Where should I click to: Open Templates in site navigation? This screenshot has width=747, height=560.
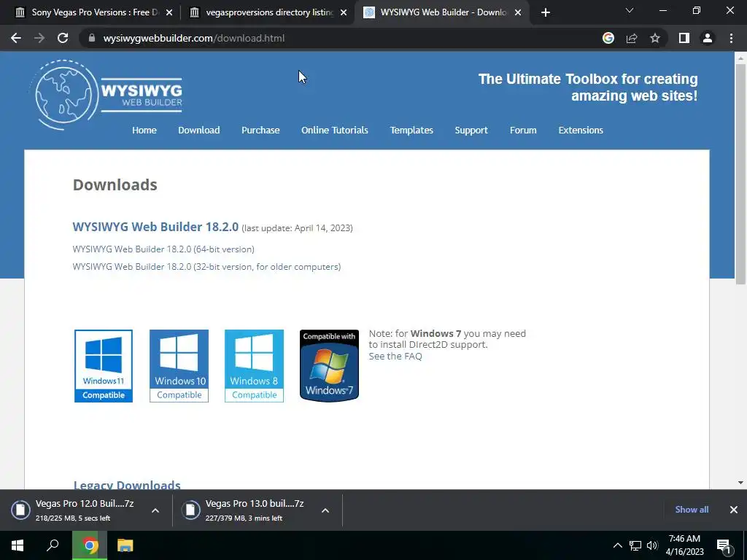(411, 130)
